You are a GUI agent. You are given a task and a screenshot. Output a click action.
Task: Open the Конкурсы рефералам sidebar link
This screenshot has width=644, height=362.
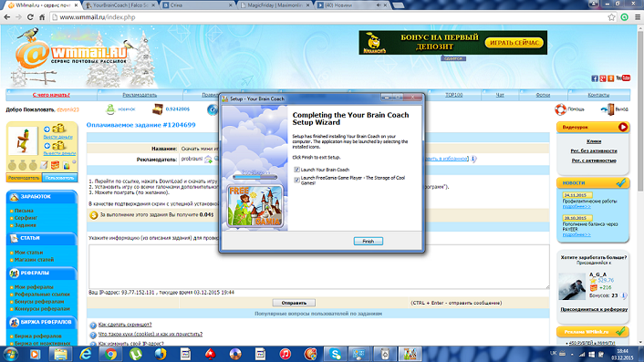[x=42, y=308]
